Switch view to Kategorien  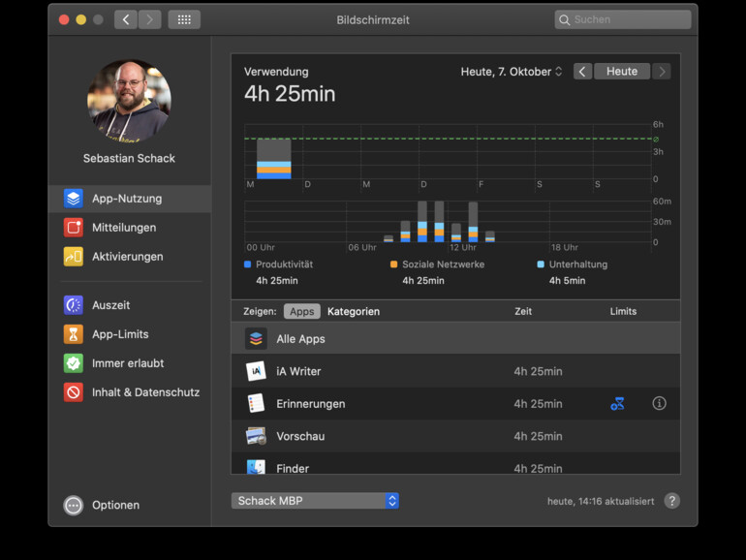[x=354, y=312]
